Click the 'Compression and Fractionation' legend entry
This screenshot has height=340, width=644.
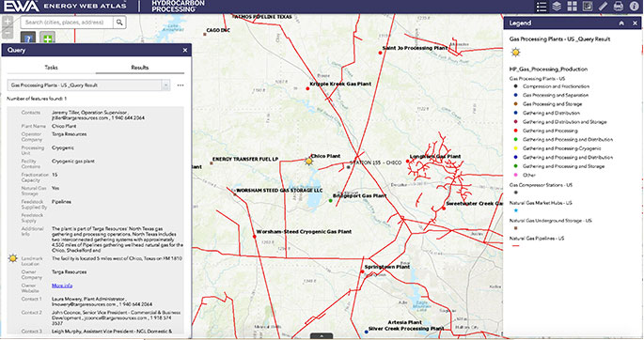point(556,86)
